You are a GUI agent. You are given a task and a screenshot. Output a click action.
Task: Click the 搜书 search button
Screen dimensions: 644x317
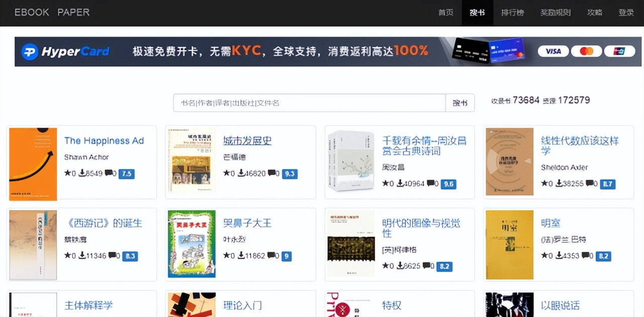pyautogui.click(x=460, y=103)
